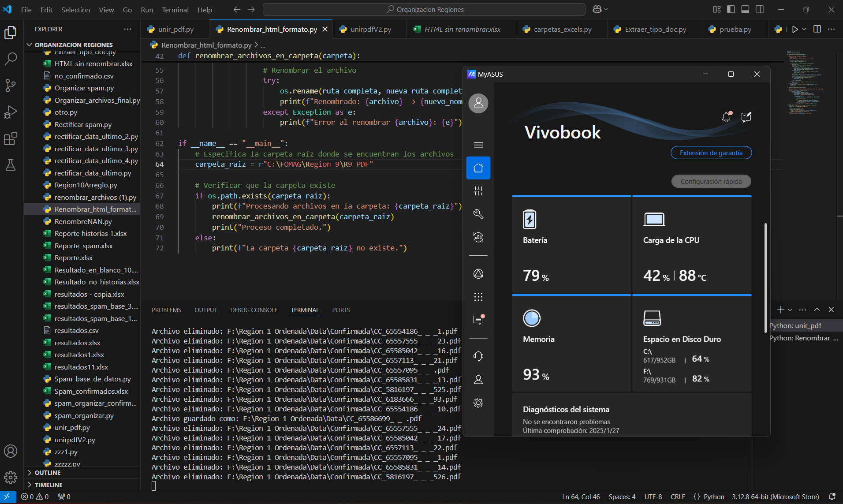Open the Run and Debug view
Viewport: 843px width, 504px height.
11,112
